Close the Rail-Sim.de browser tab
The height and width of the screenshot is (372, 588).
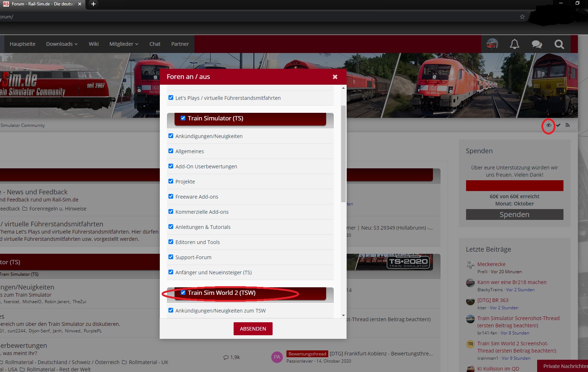pyautogui.click(x=80, y=4)
